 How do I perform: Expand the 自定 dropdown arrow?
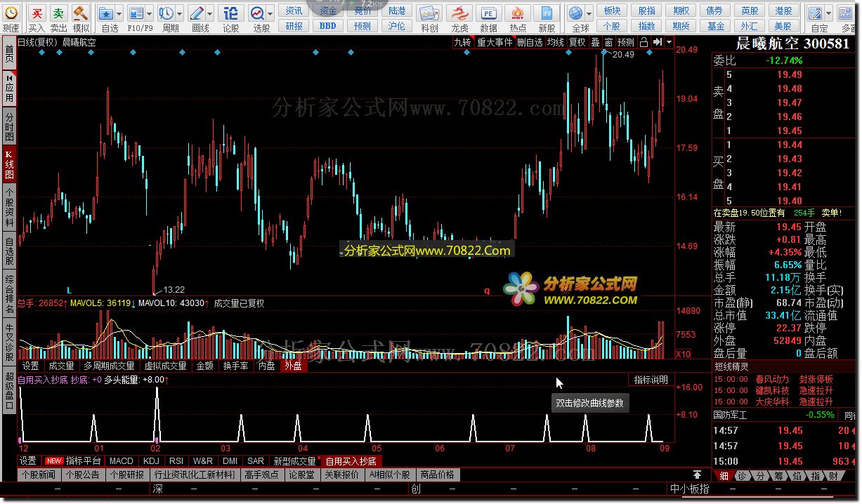point(828,13)
